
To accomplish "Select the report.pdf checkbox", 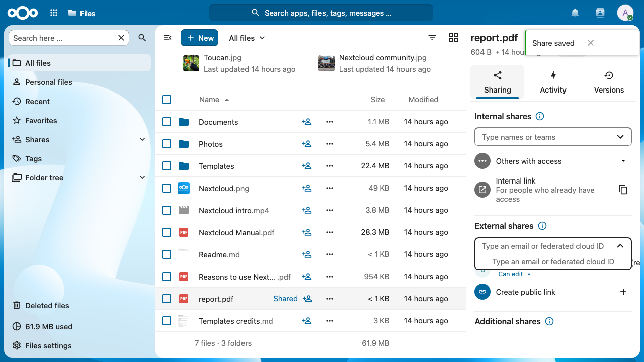I will [x=167, y=299].
